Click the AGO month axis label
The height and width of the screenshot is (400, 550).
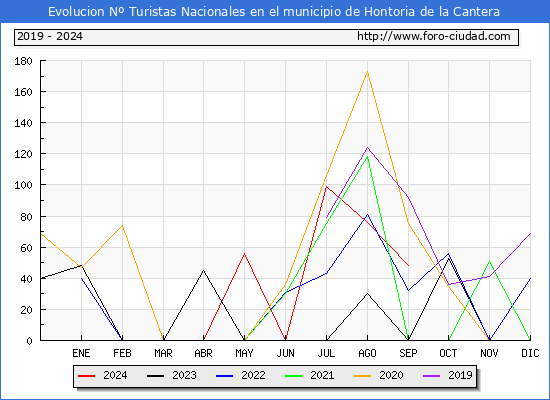coord(367,353)
